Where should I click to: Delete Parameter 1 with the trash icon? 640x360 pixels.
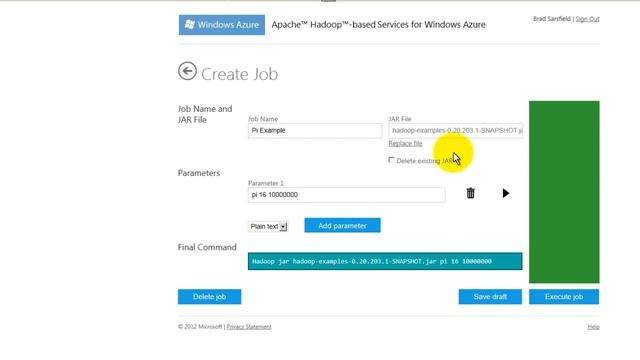tap(471, 193)
